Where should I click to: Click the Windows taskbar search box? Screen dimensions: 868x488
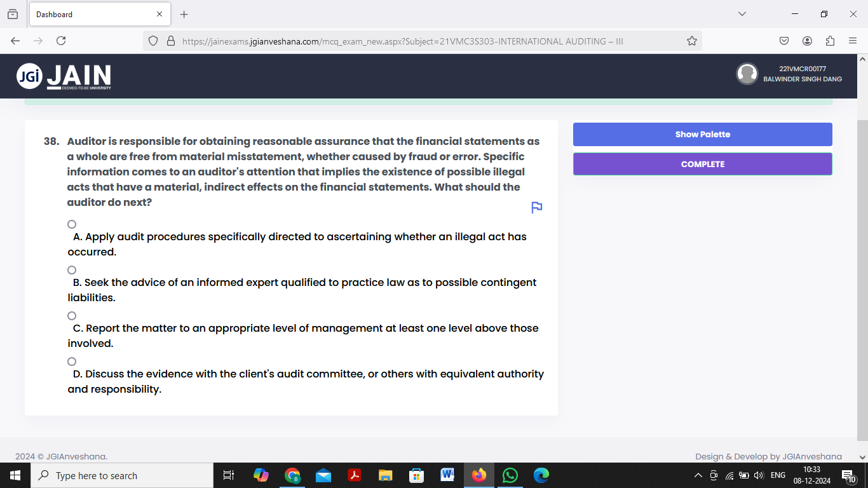click(122, 475)
